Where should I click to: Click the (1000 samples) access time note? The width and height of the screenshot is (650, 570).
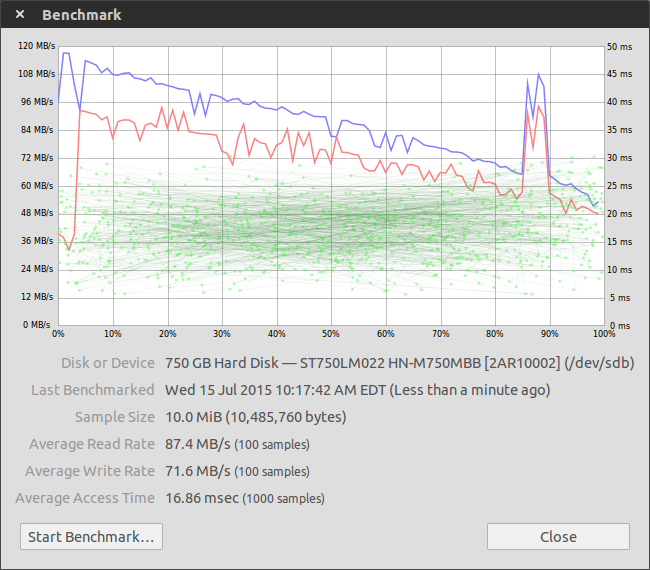click(x=284, y=499)
